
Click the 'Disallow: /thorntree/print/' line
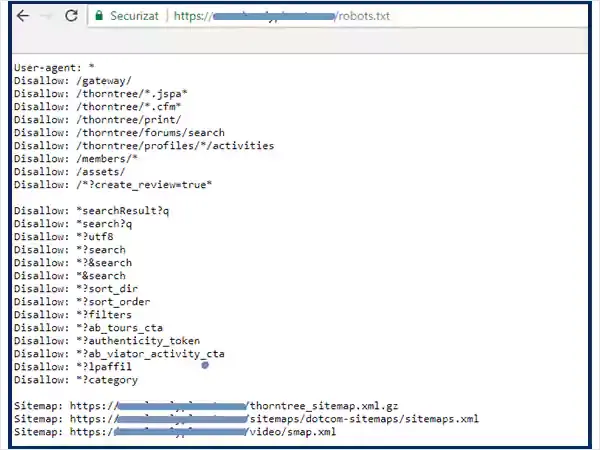pyautogui.click(x=98, y=120)
